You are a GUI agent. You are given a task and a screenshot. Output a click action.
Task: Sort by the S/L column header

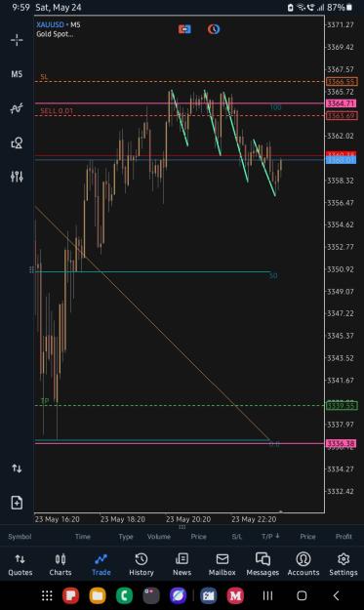coord(237,537)
